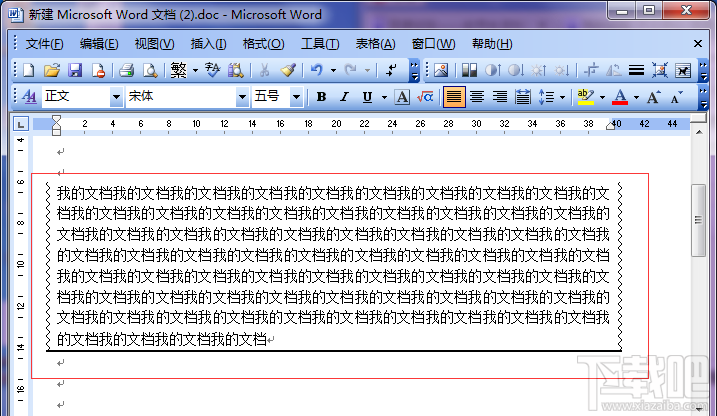This screenshot has height=416, width=717.
Task: Open the undo history dropdown arrow
Action: [x=333, y=70]
